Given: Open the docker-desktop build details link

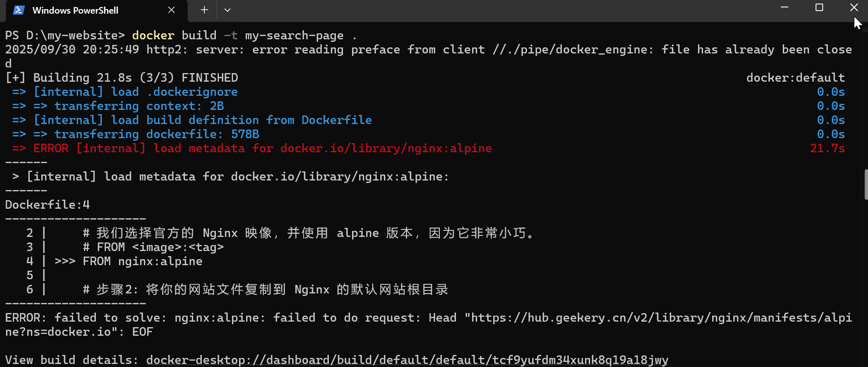Looking at the screenshot, I should (x=407, y=360).
